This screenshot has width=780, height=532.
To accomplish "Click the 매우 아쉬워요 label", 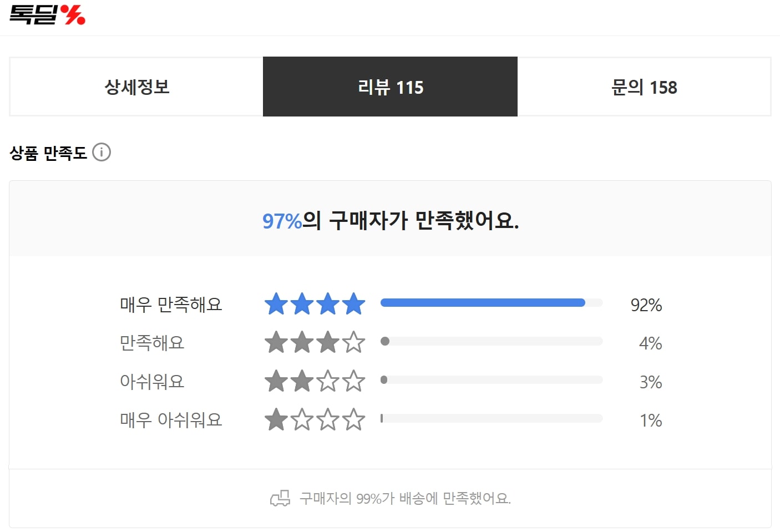I will 171,420.
